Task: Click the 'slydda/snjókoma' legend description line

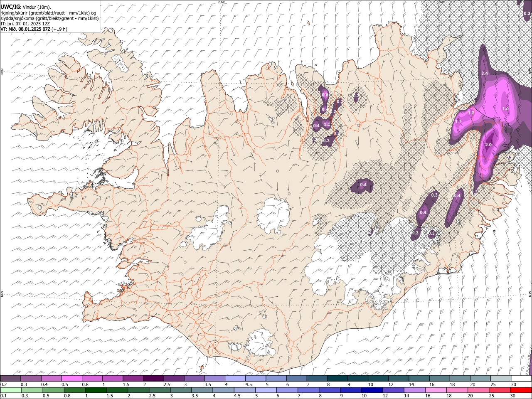Action: 49,18
